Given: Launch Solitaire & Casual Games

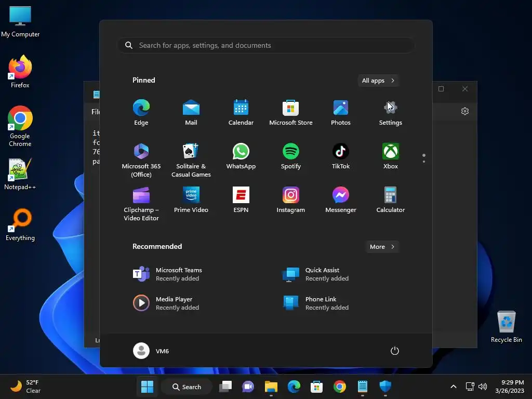Looking at the screenshot, I should tap(191, 160).
